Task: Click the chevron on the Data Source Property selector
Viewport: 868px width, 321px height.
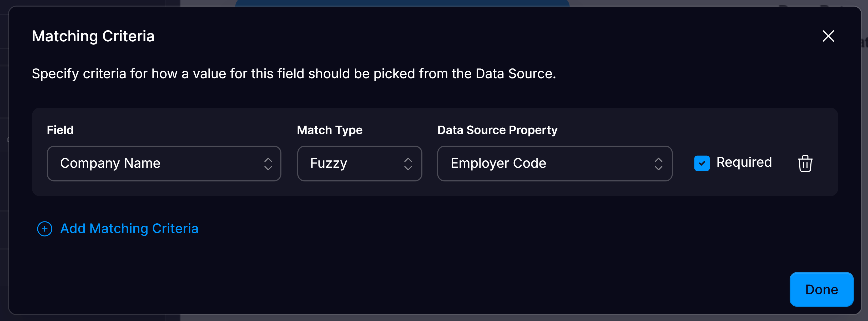Action: tap(659, 163)
